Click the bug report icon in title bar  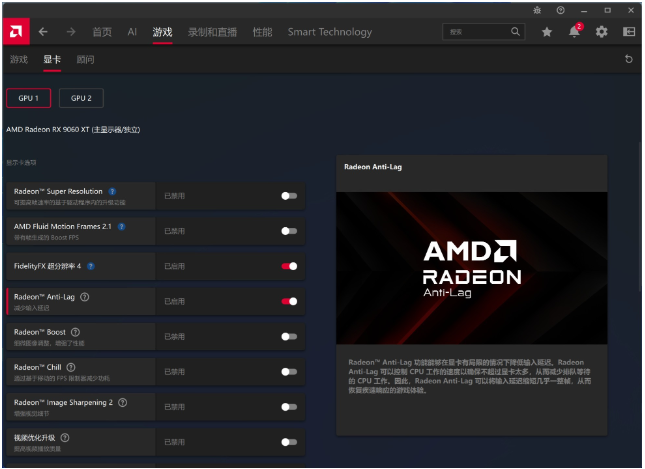point(537,10)
